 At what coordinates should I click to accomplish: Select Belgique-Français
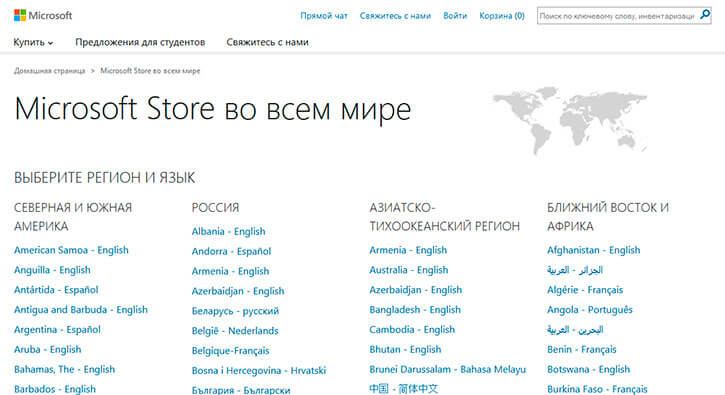[230, 351]
